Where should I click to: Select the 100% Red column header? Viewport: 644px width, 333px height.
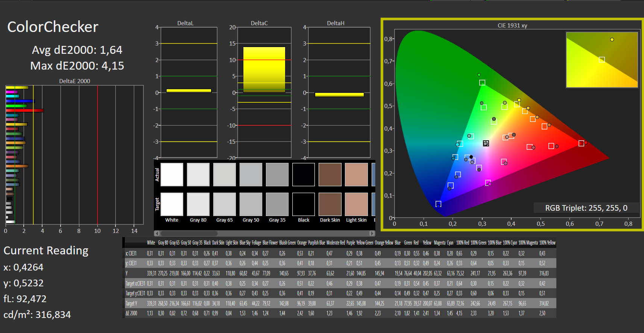tap(462, 243)
